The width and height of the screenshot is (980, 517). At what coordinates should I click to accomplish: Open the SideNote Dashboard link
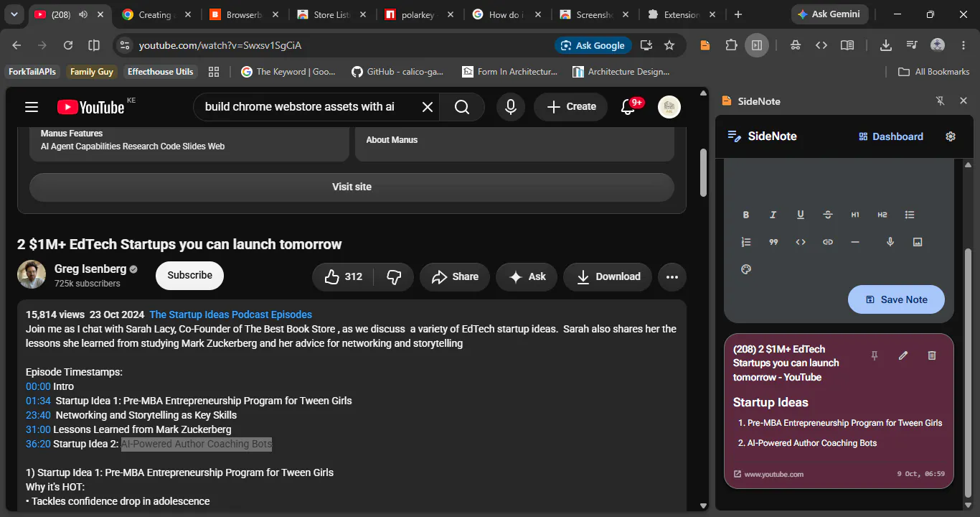(x=891, y=136)
